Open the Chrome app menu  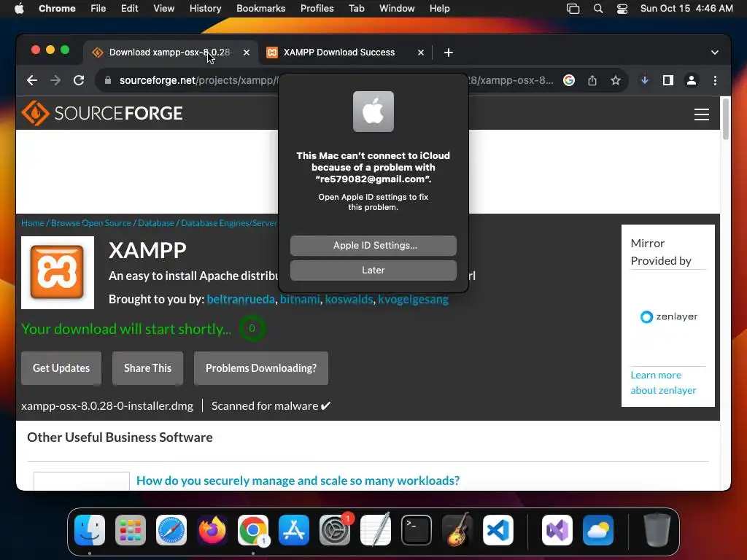coord(57,9)
